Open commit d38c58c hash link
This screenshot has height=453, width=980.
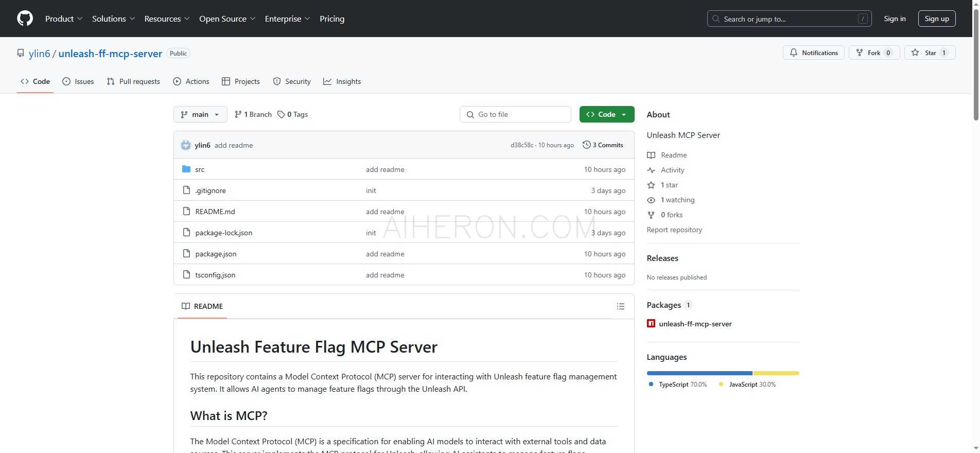[x=521, y=145]
